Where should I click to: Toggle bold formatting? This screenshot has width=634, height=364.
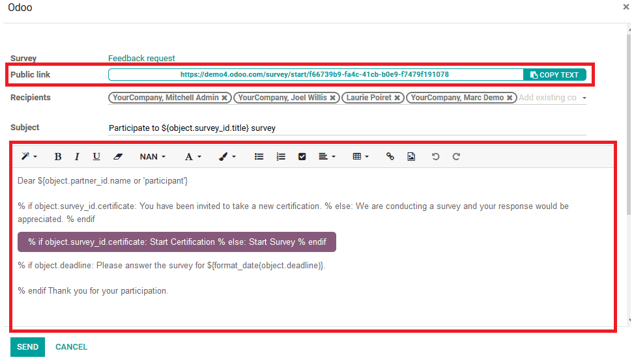point(58,157)
